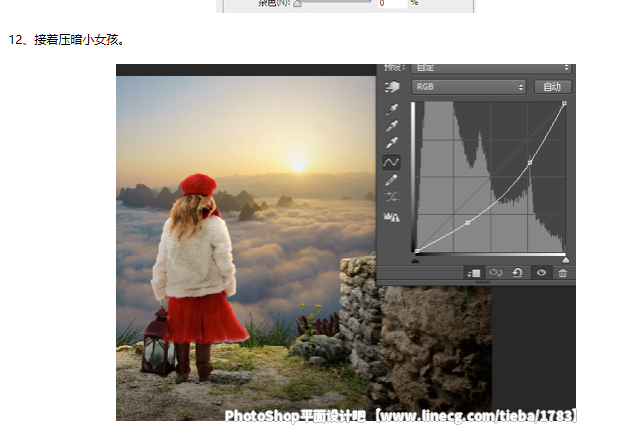Click the view previous state icon
Screen dimensions: 633x435
pyautogui.click(x=495, y=273)
